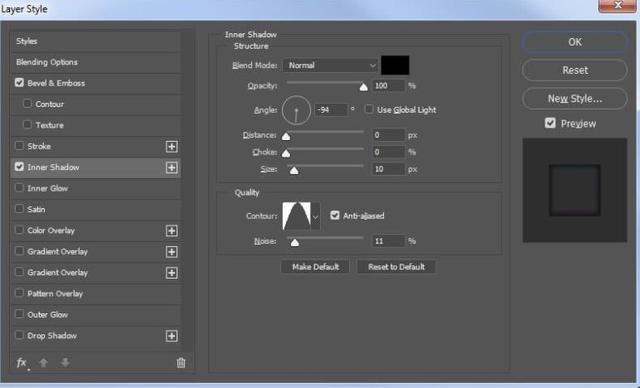Open the Styles section
Screen dimensions: 640x388
click(x=96, y=41)
